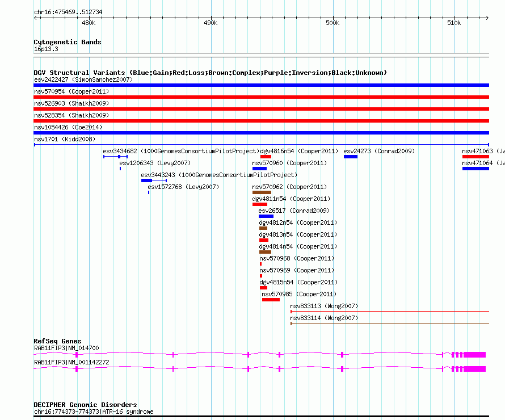Image resolution: width=505 pixels, height=420 pixels.
Task: Click the RefSeq Genes track title
Action: click(x=57, y=341)
